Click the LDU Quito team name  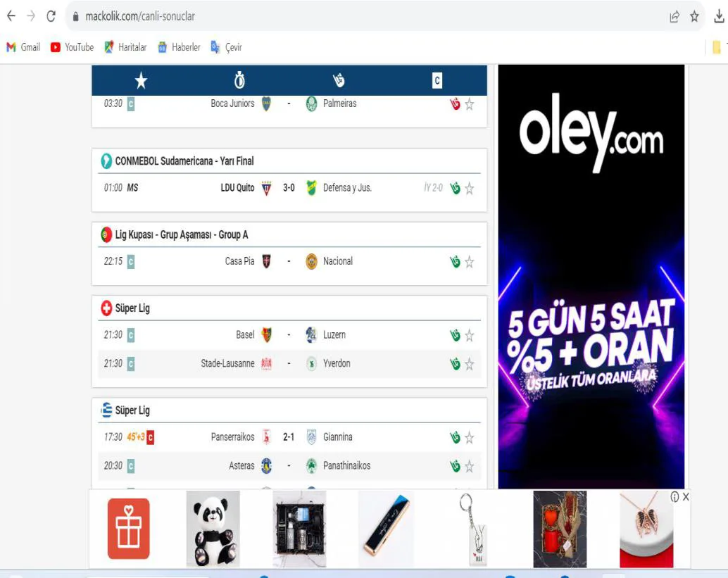(x=237, y=187)
